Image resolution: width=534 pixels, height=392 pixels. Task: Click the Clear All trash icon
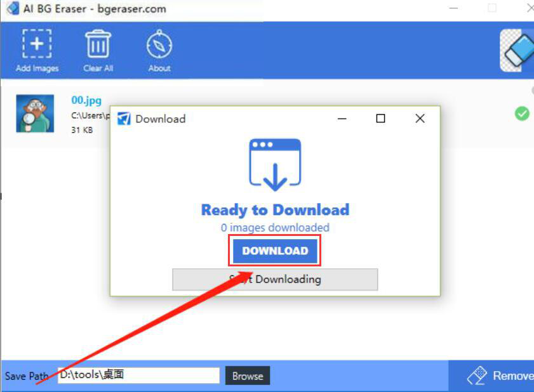[98, 44]
